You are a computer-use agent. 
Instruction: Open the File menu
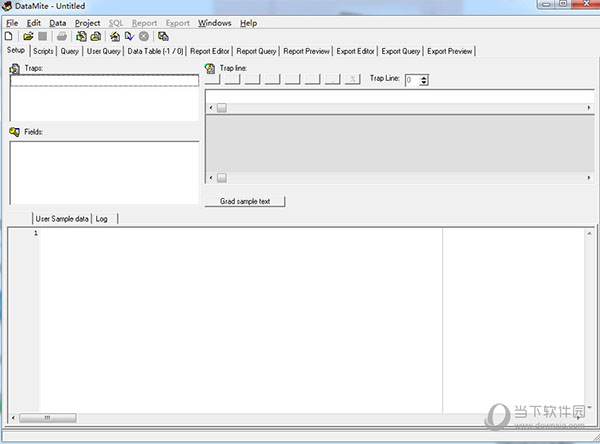click(12, 23)
